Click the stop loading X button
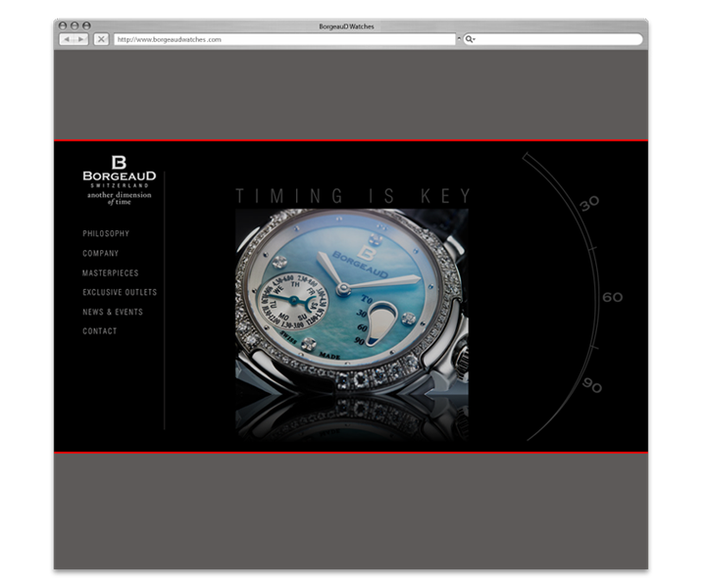The width and height of the screenshot is (706, 588). pos(101,39)
